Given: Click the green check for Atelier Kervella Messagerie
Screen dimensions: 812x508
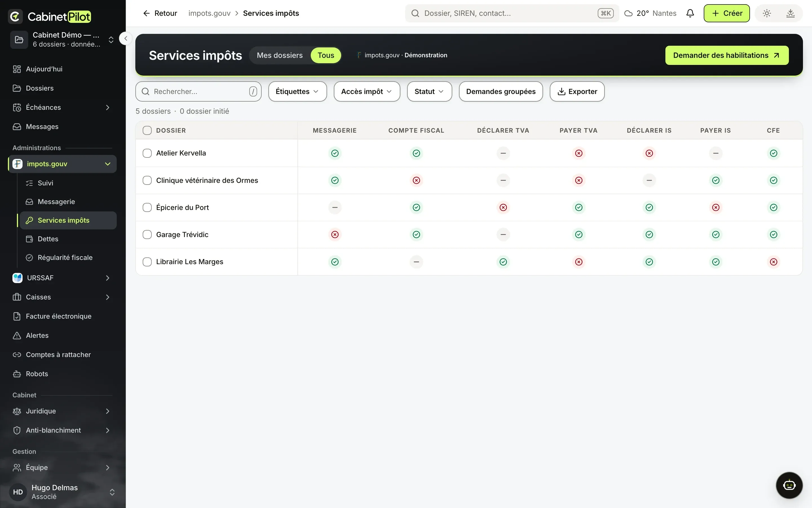Looking at the screenshot, I should [x=335, y=153].
